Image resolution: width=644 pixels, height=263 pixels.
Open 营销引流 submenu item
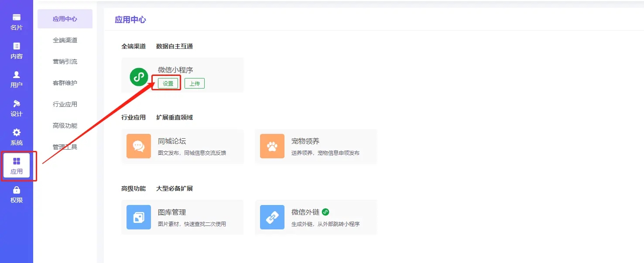tap(65, 61)
